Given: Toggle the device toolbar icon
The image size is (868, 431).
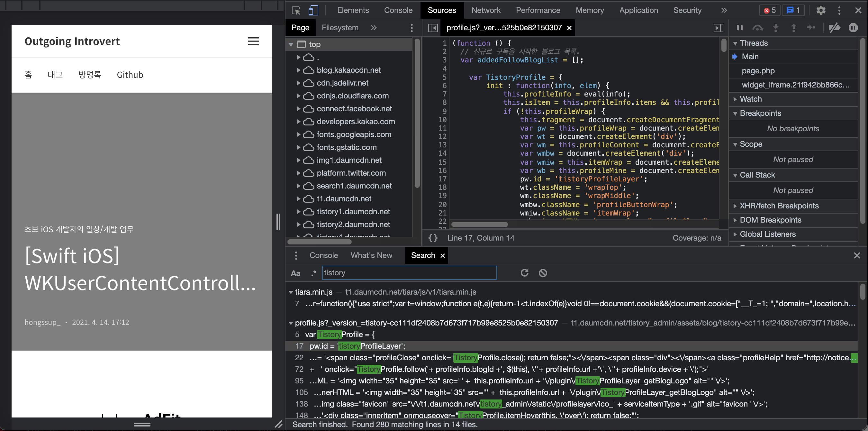Looking at the screenshot, I should click(313, 11).
